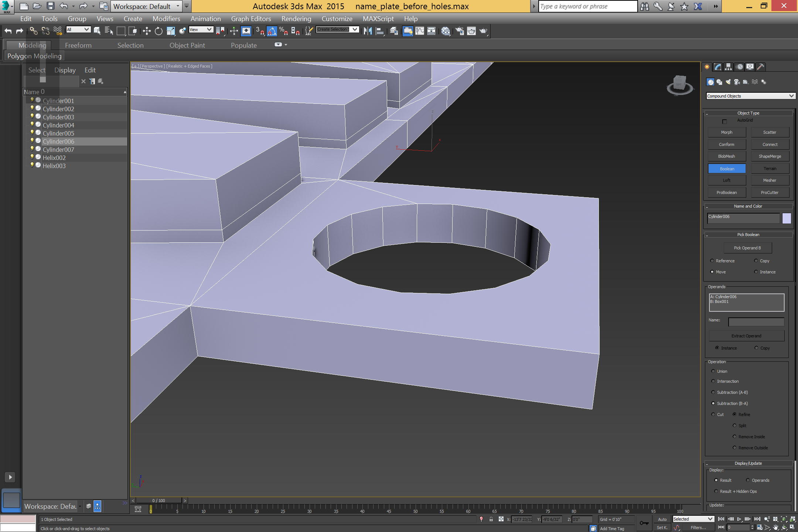Select the Reference radio option
Screen dimensions: 798x532
(x=712, y=261)
